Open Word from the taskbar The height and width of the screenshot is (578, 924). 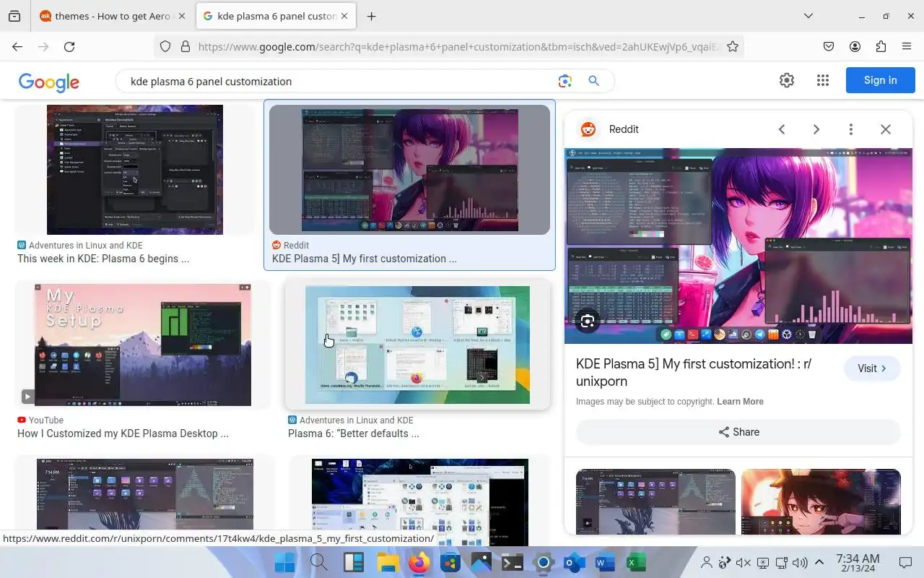(604, 562)
